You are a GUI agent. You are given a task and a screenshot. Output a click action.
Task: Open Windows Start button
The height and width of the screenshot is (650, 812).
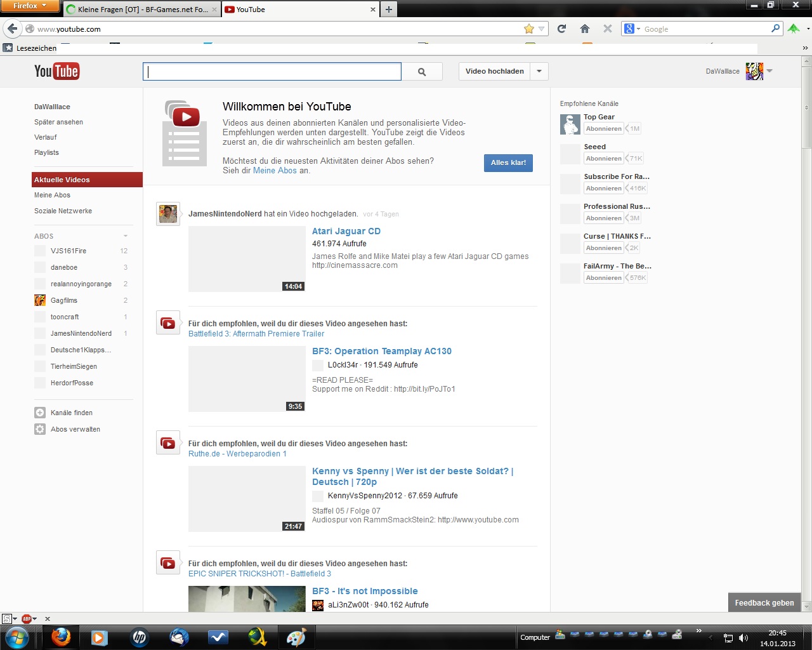pos(16,637)
